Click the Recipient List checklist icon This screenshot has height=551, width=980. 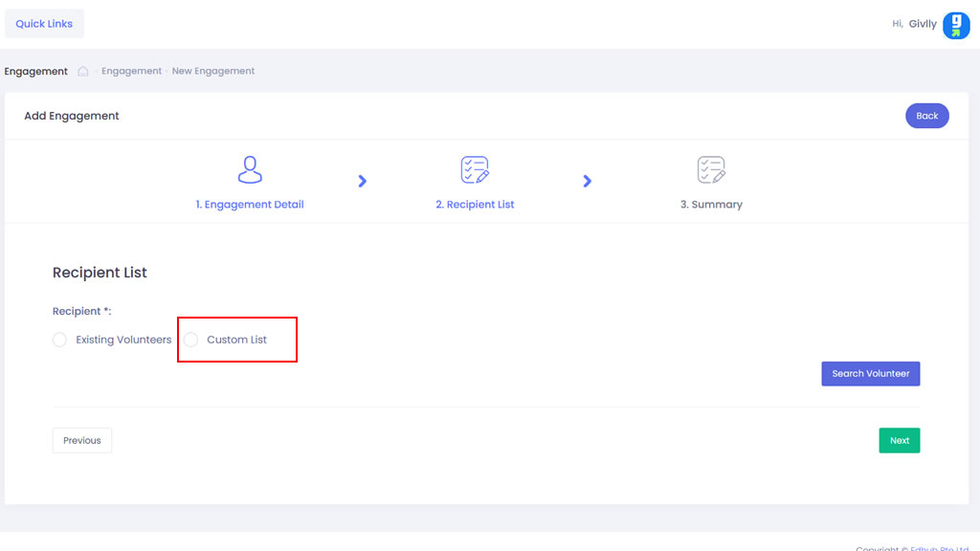coord(475,170)
